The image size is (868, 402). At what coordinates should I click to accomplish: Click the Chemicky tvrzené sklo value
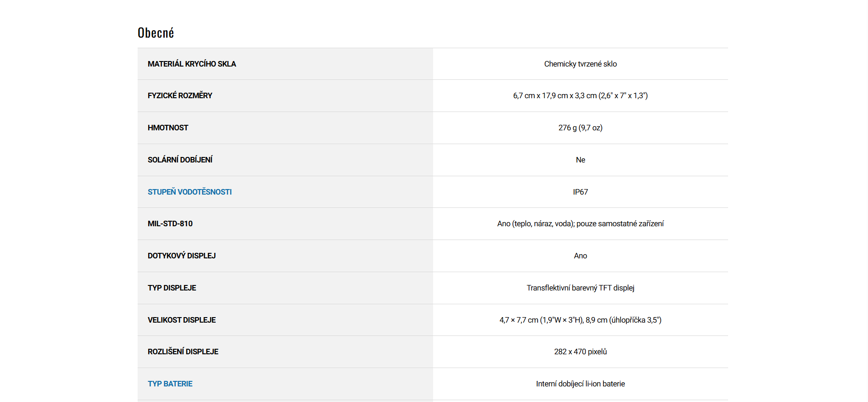pyautogui.click(x=580, y=64)
